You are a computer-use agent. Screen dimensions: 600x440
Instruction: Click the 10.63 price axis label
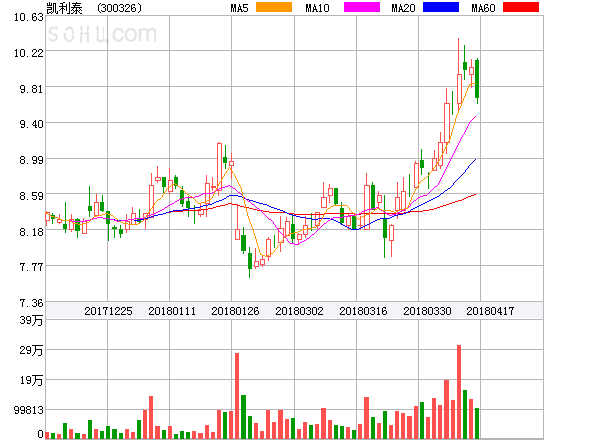29,17
